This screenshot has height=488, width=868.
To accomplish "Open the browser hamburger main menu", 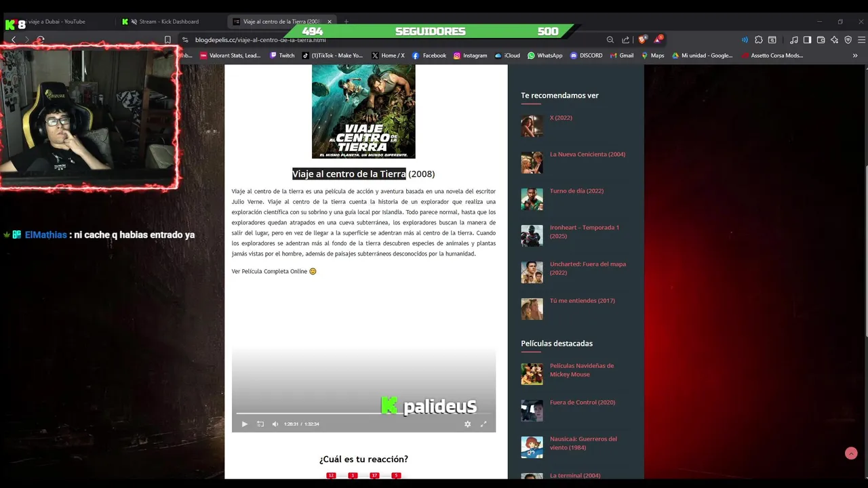I will coord(861,40).
